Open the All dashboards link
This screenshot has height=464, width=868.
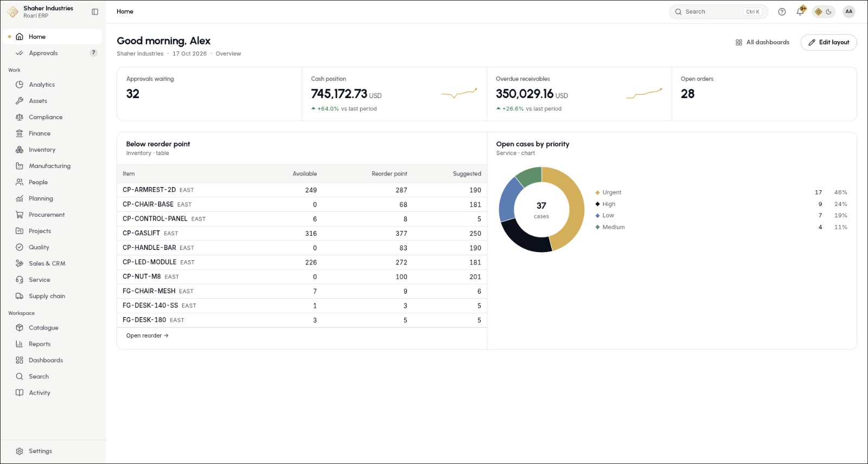[762, 42]
